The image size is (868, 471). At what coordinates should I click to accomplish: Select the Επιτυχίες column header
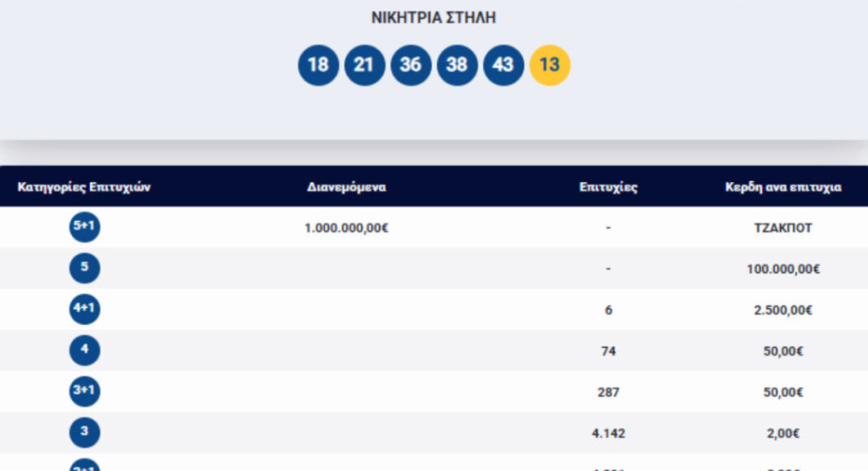coord(608,187)
